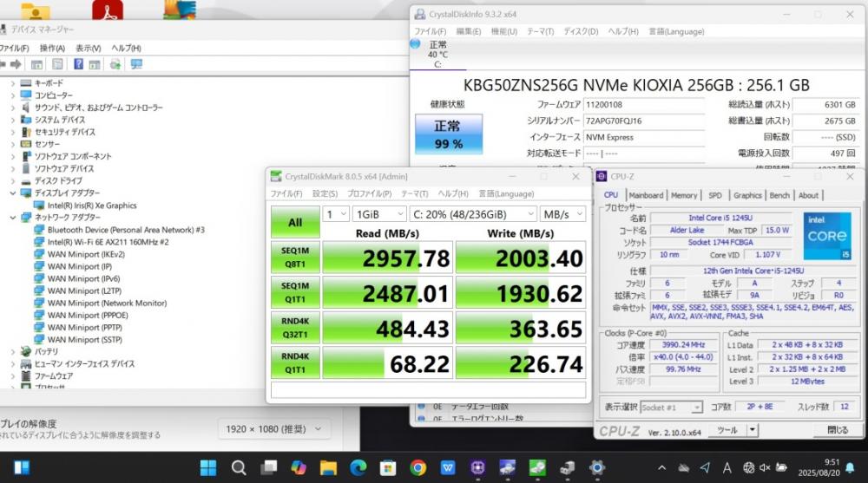
Task: Open Adobe Acrobat desktop icon
Action: [108, 10]
